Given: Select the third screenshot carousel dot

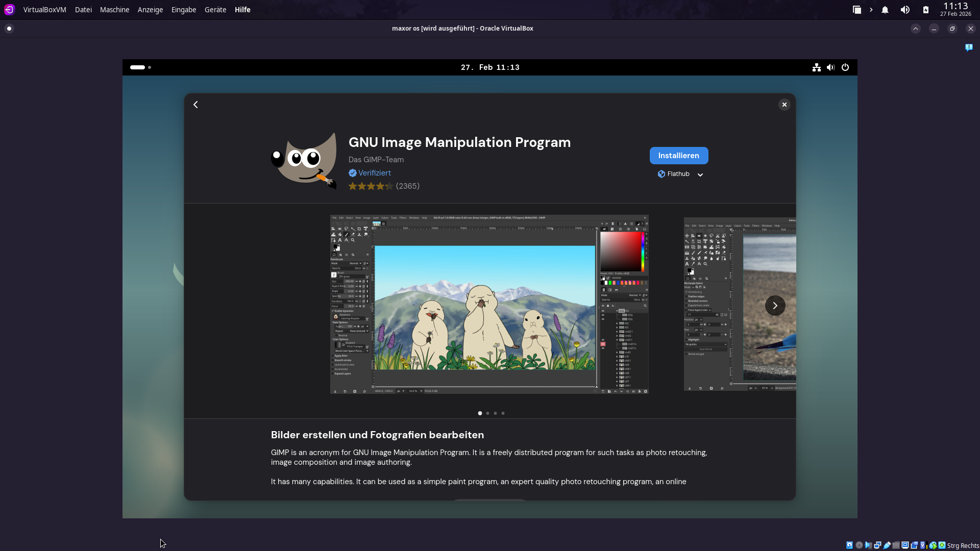Looking at the screenshot, I should click(495, 413).
